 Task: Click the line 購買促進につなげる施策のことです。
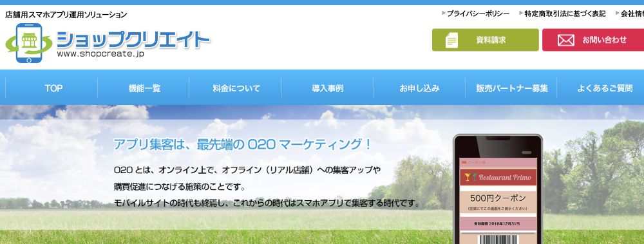click(x=180, y=187)
